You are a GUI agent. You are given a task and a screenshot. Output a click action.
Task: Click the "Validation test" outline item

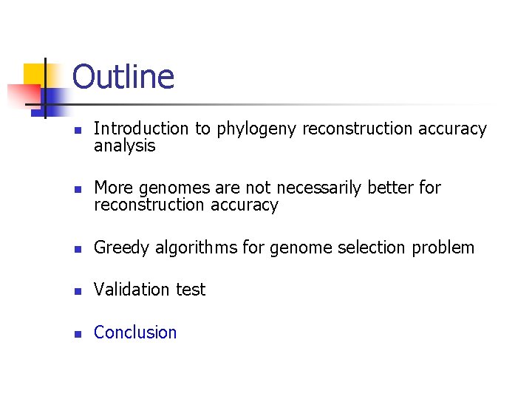point(149,290)
